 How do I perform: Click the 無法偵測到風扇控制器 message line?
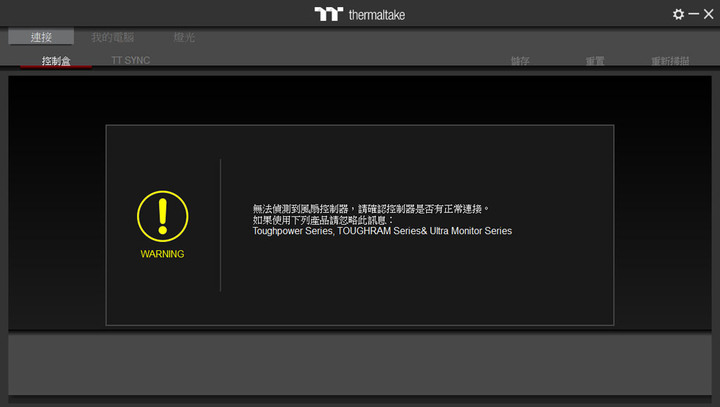tap(371, 209)
